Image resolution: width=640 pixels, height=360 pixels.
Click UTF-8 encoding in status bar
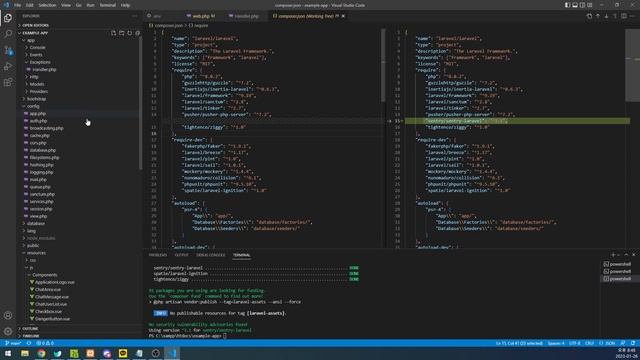(x=575, y=343)
